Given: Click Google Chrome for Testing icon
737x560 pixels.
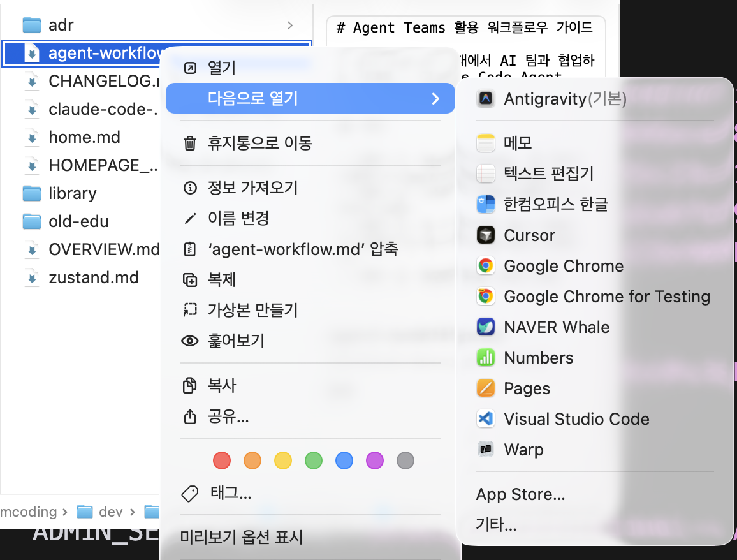Looking at the screenshot, I should (x=486, y=296).
